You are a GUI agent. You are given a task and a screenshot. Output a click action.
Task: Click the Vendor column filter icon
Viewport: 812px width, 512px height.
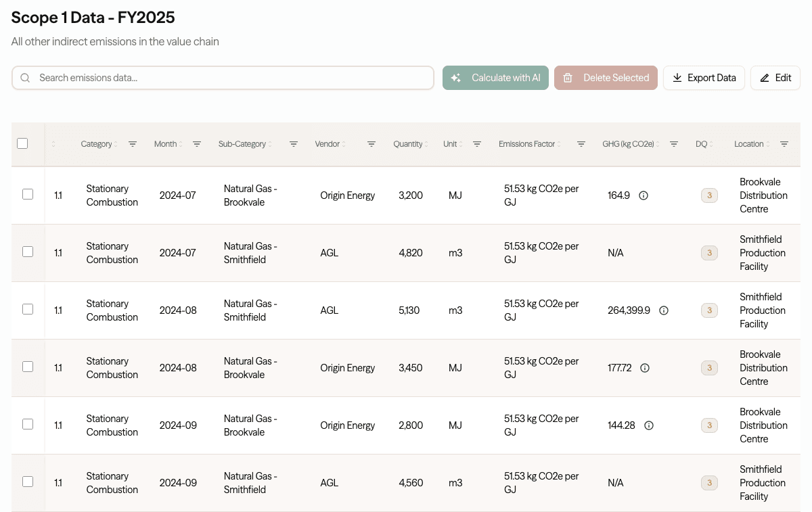pos(371,144)
